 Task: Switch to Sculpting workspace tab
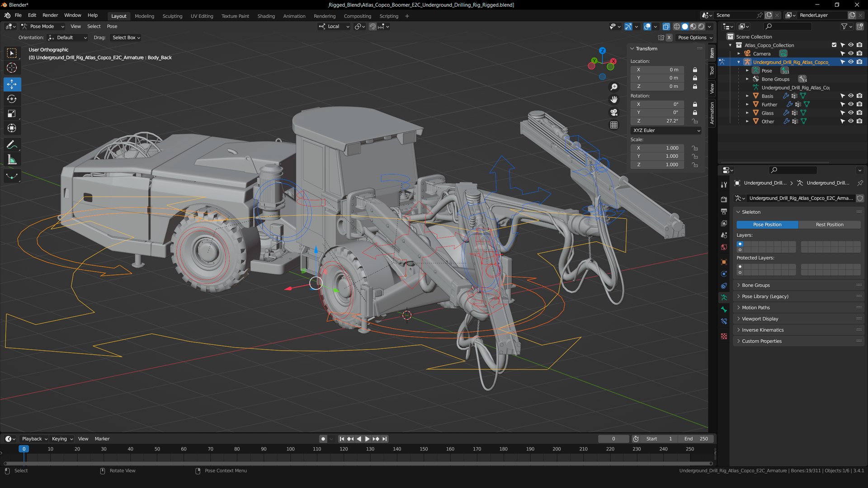(172, 16)
